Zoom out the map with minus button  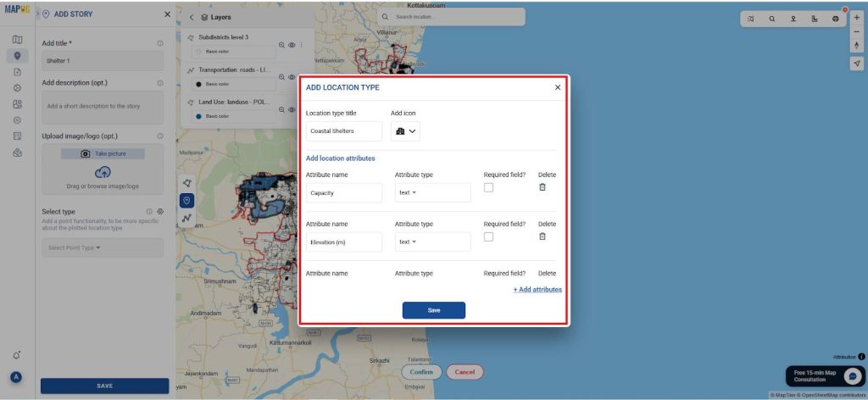[857, 31]
